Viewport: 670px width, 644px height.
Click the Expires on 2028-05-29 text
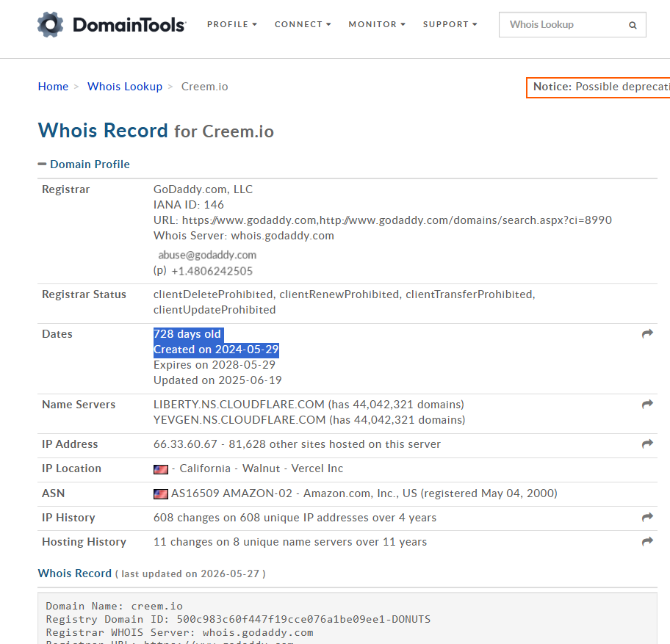point(214,365)
